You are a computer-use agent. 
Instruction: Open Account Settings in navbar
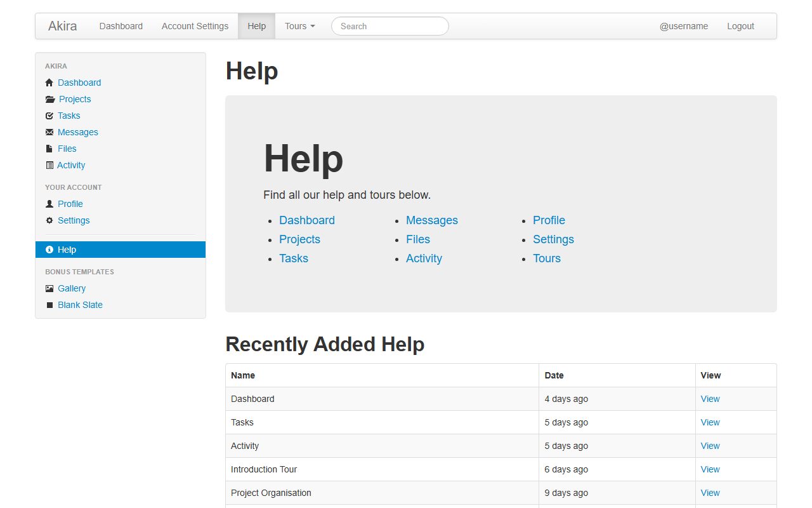[195, 26]
